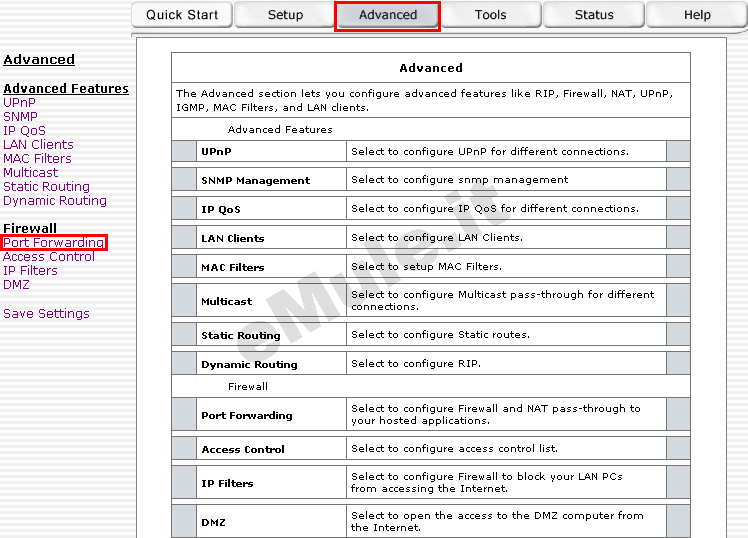The image size is (748, 538).
Task: Click the Advanced heading link in sidebar
Action: pyautogui.click(x=39, y=60)
